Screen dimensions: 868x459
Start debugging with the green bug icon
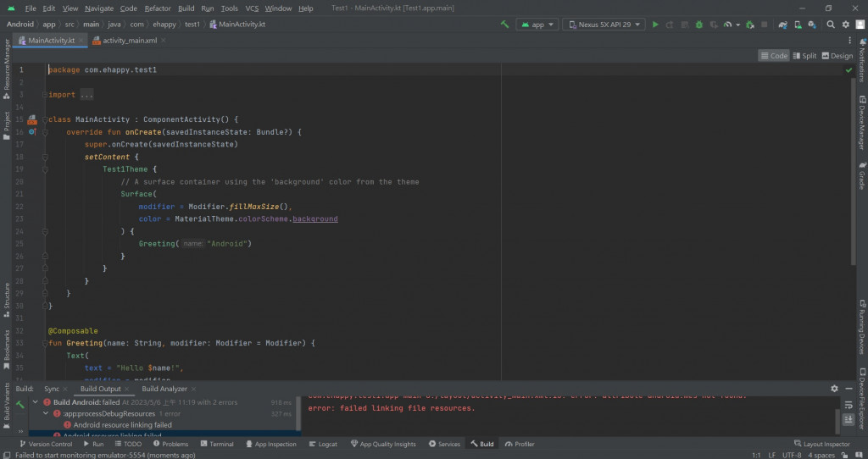coord(699,25)
